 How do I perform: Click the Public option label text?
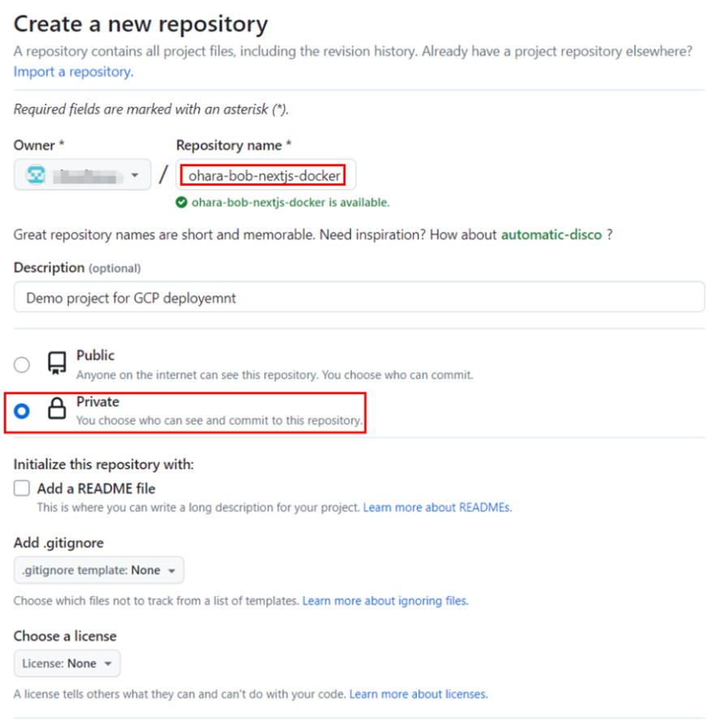[x=96, y=355]
